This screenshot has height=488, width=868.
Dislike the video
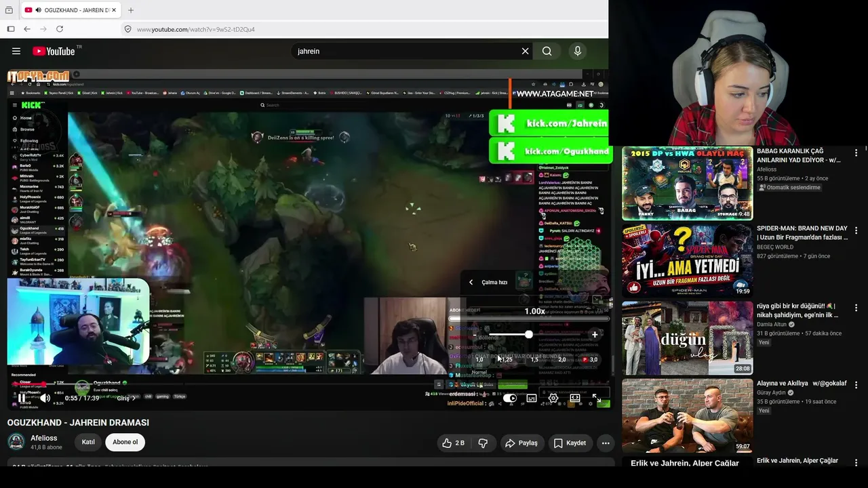coord(484,443)
